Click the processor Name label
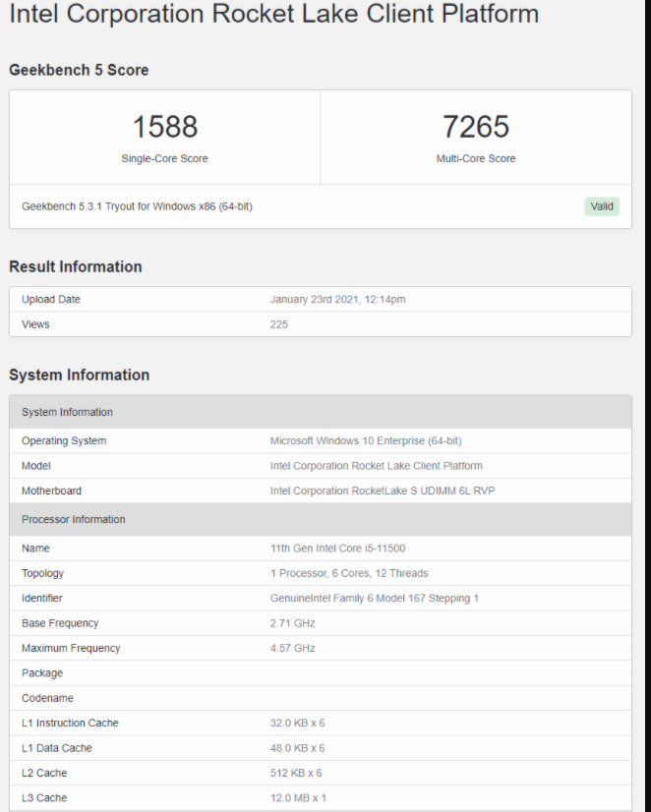Image resolution: width=651 pixels, height=812 pixels. coord(35,548)
